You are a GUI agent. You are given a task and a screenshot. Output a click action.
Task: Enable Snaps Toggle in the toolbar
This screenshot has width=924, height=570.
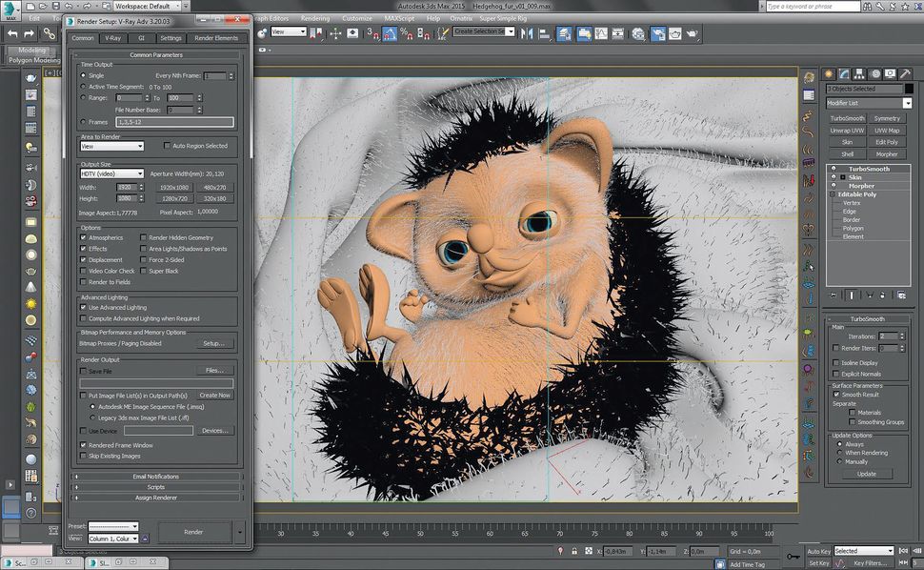pos(371,35)
